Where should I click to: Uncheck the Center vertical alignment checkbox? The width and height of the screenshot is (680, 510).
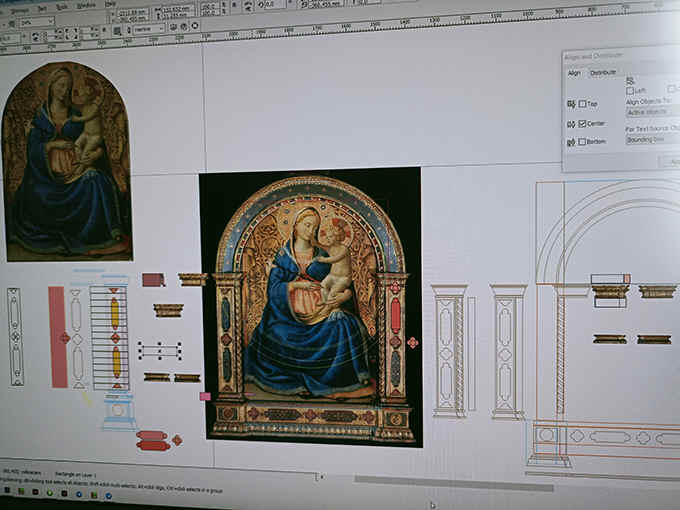(x=582, y=124)
